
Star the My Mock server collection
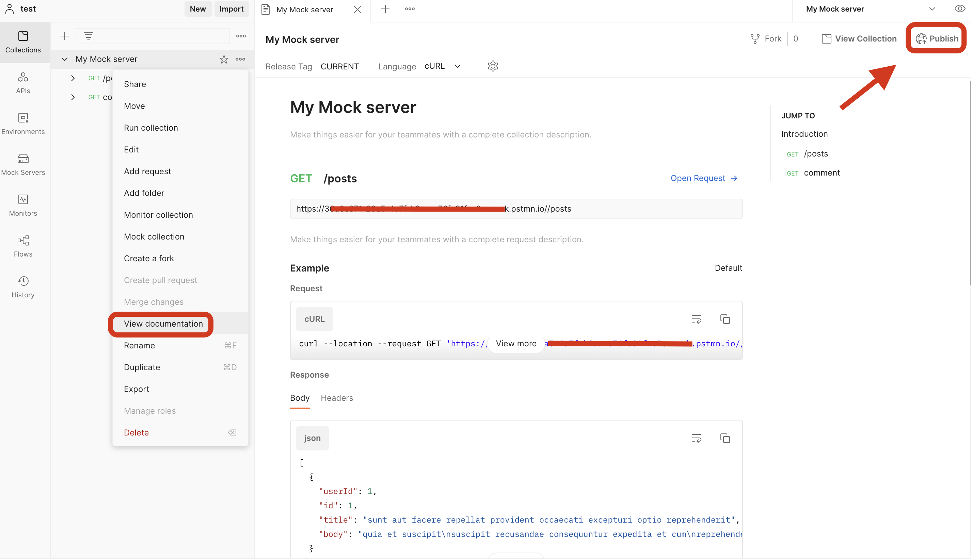coord(224,59)
